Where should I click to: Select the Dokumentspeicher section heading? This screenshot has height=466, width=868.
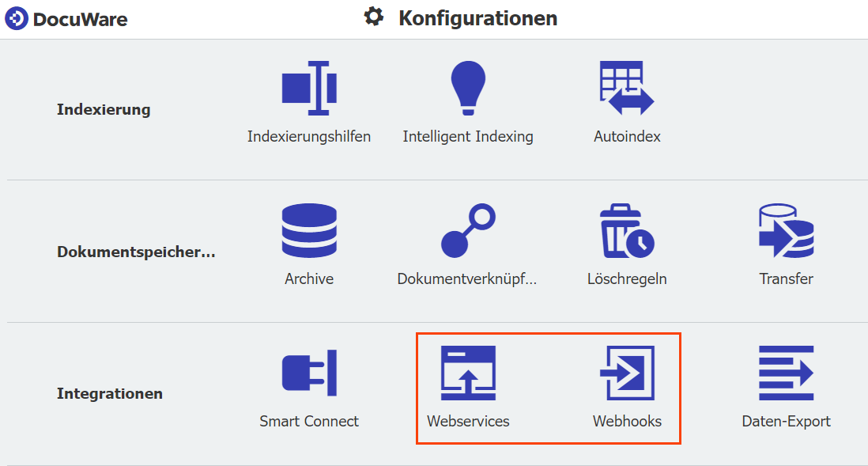tap(136, 252)
